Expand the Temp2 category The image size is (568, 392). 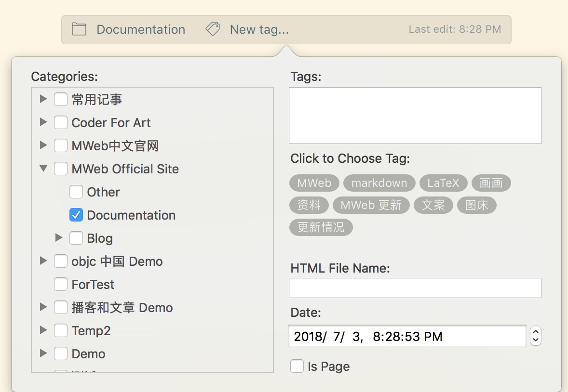43,330
